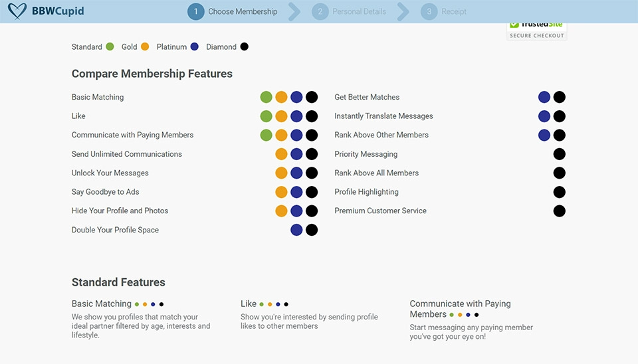Click orange dot in Send Unlimited Communications row
This screenshot has height=364, width=638.
(281, 154)
